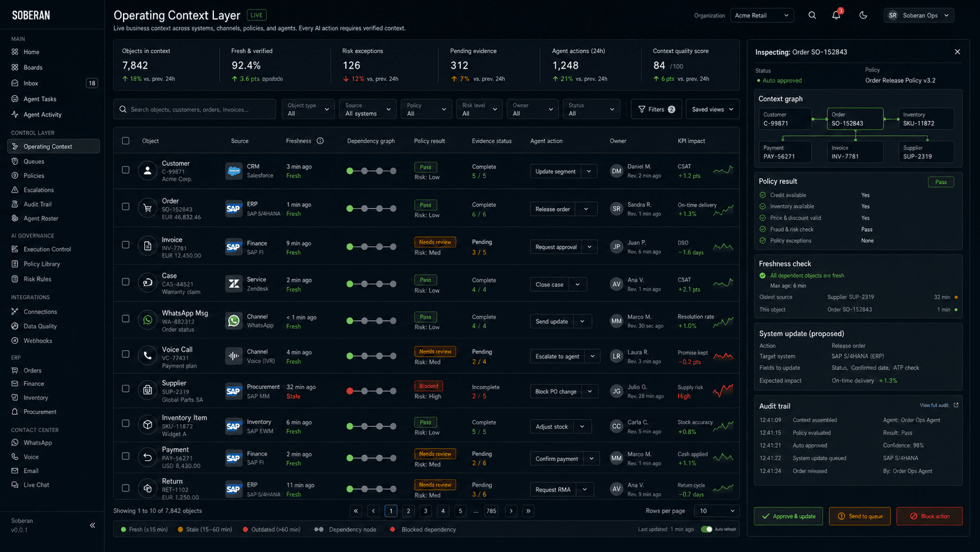Viewport: 980px width, 552px height.
Task: Click the Approve & update button
Action: (788, 516)
